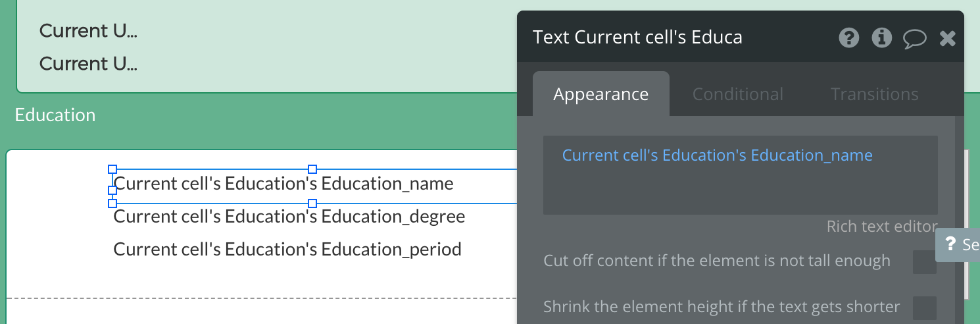Click the comment speech bubble icon
This screenshot has width=980, height=324.
click(x=914, y=39)
